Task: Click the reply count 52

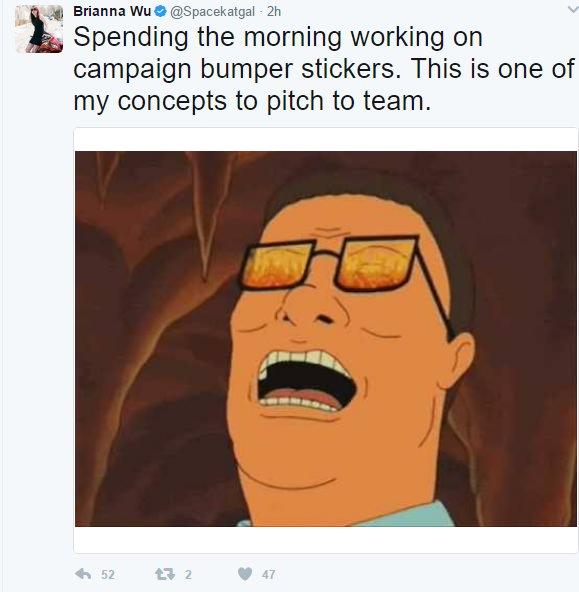Action: (x=108, y=575)
